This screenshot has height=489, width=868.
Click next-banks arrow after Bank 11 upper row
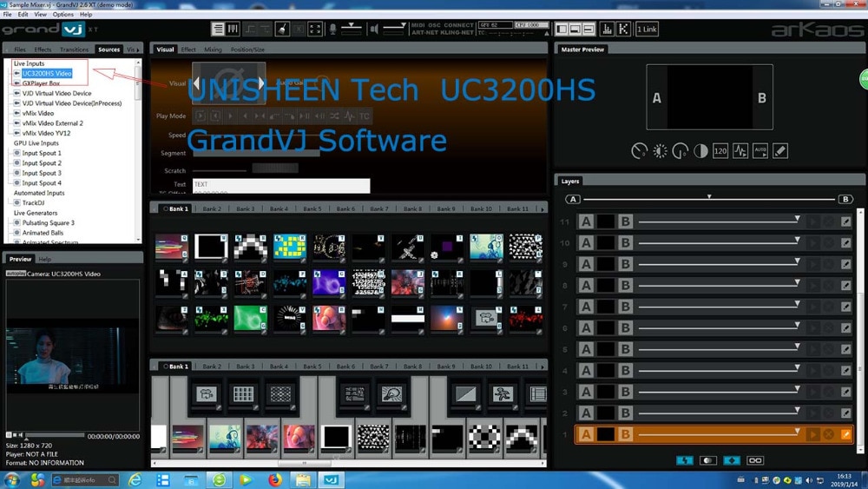542,208
